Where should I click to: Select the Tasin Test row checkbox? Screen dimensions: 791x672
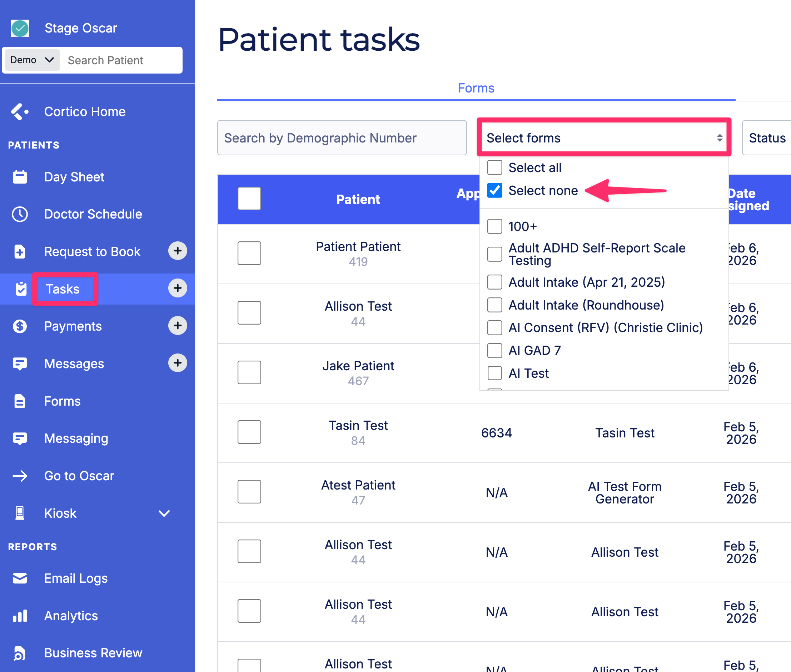tap(249, 432)
